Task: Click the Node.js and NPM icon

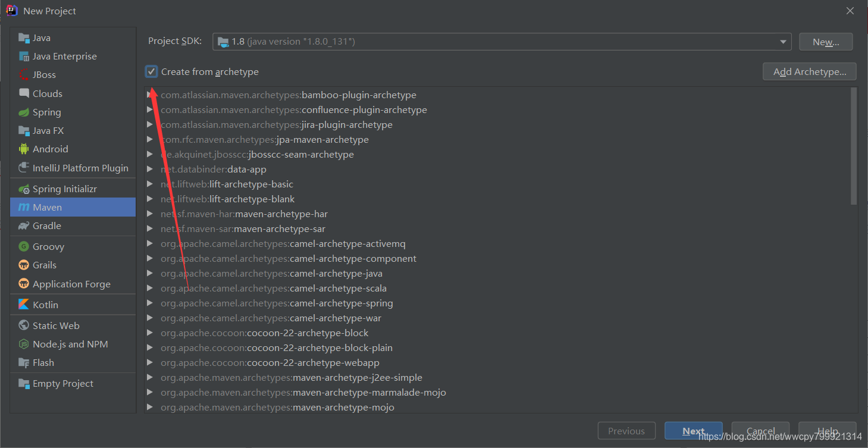Action: (x=24, y=344)
